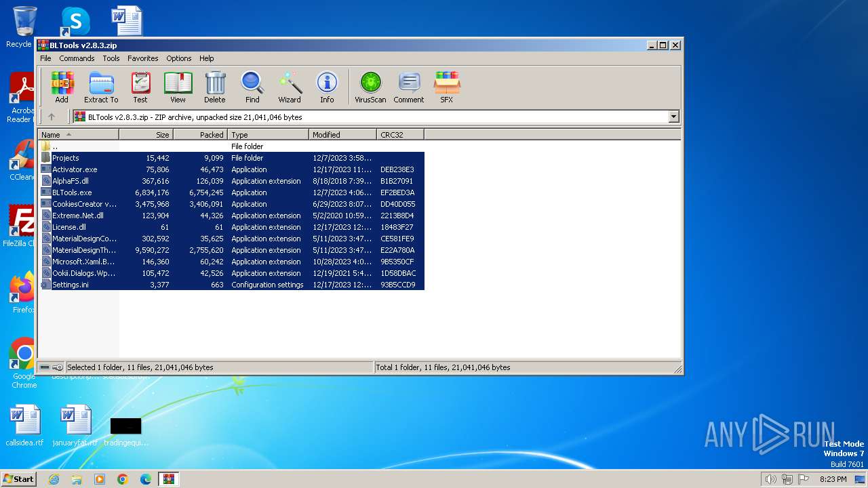Select BLTools.exe in the list
Screen dimensions: 868x488
coord(231,192)
